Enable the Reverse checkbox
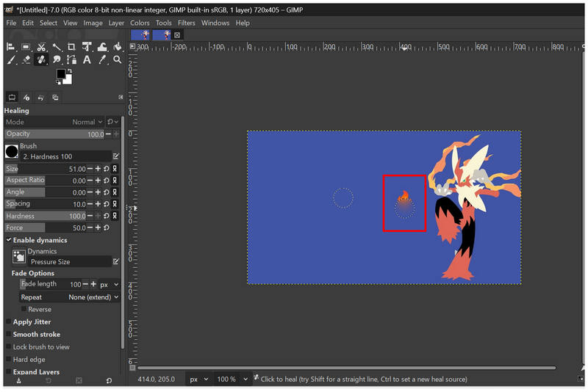588x392 pixels. click(24, 309)
